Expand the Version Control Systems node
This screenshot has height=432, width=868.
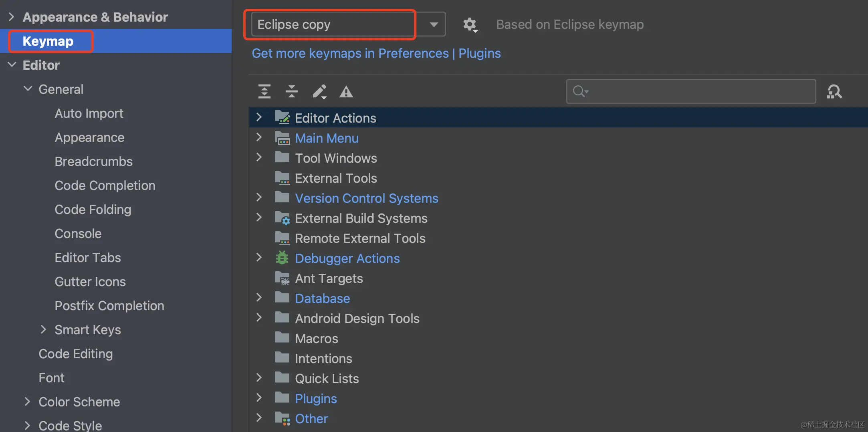[x=259, y=198]
